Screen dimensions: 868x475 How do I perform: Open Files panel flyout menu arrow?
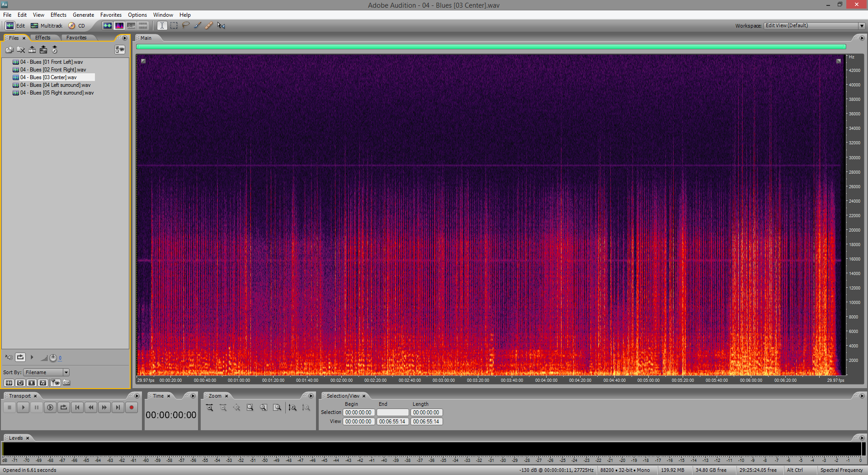[125, 38]
